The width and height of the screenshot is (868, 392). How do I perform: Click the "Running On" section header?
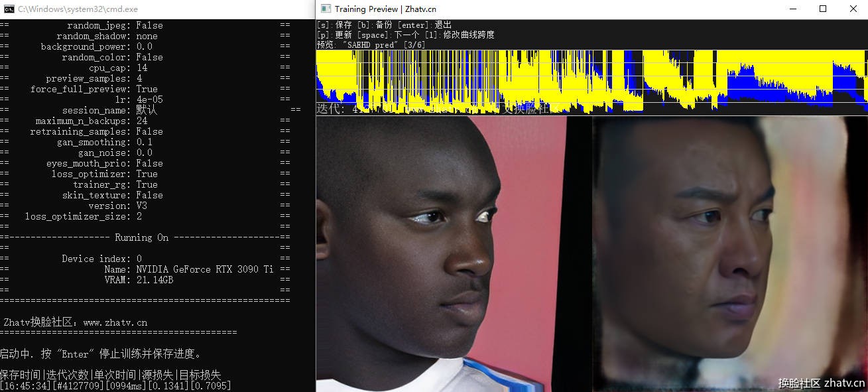[141, 237]
